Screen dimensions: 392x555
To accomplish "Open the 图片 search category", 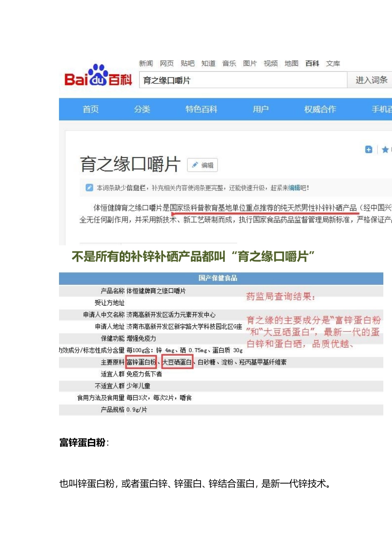I will click(x=250, y=63).
